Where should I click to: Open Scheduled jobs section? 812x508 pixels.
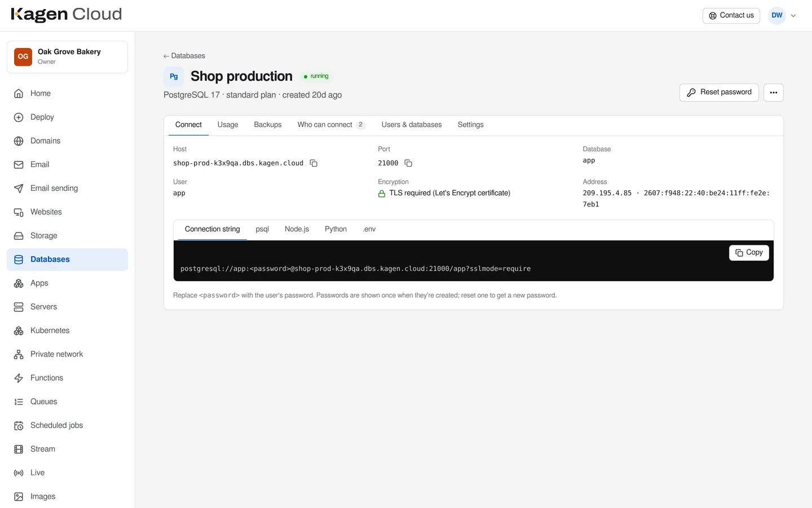pos(67,426)
